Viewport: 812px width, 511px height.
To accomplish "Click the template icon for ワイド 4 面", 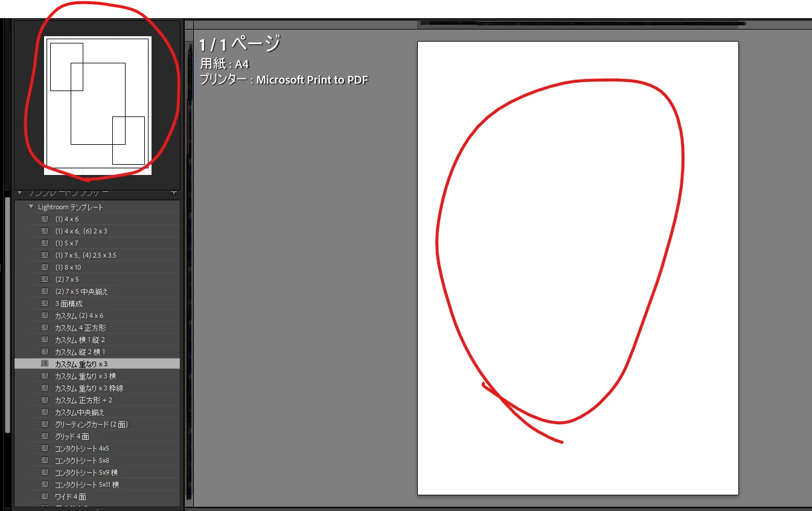I will pos(45,497).
